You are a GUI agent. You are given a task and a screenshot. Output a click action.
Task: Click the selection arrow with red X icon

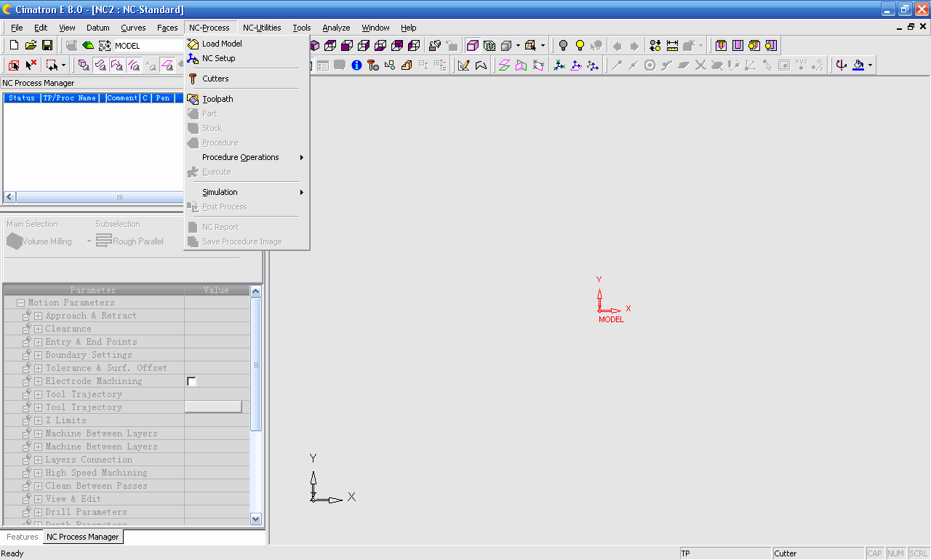(31, 65)
